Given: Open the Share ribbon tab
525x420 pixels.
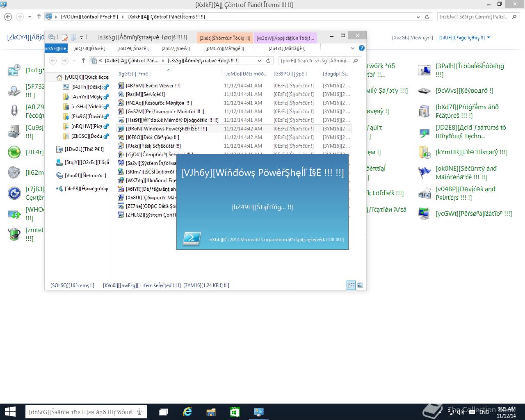Looking at the screenshot, I should click(133, 48).
